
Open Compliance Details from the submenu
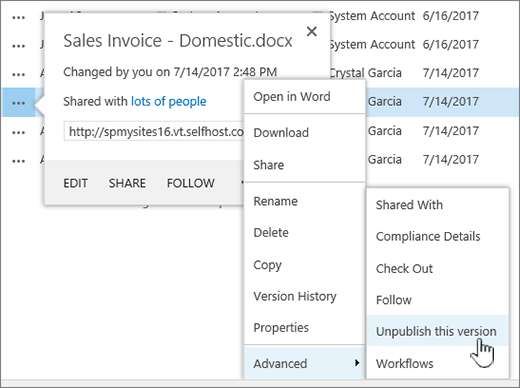(437, 236)
